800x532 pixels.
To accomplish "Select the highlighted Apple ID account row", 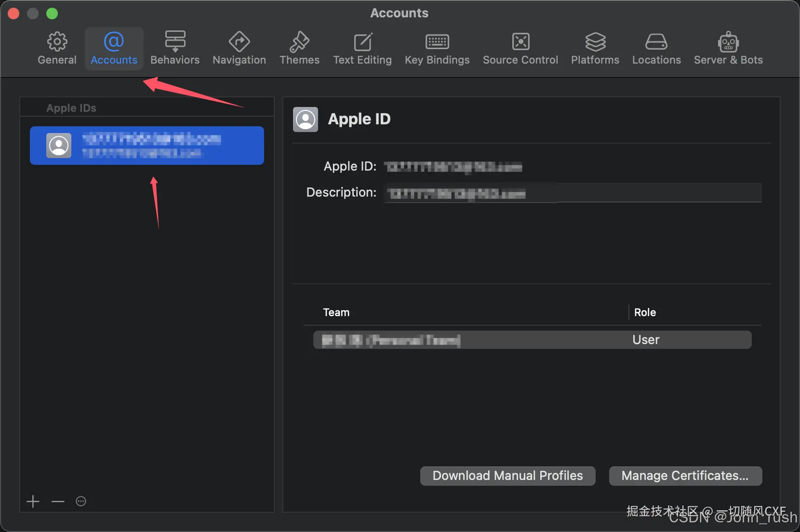I will point(147,146).
